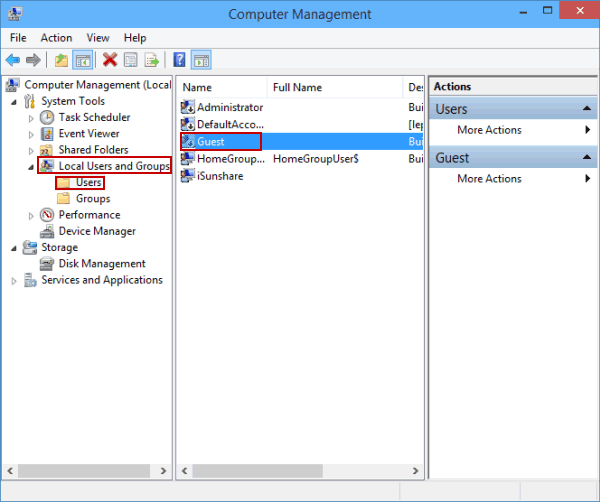Click the Services and Applications icon

[30, 280]
